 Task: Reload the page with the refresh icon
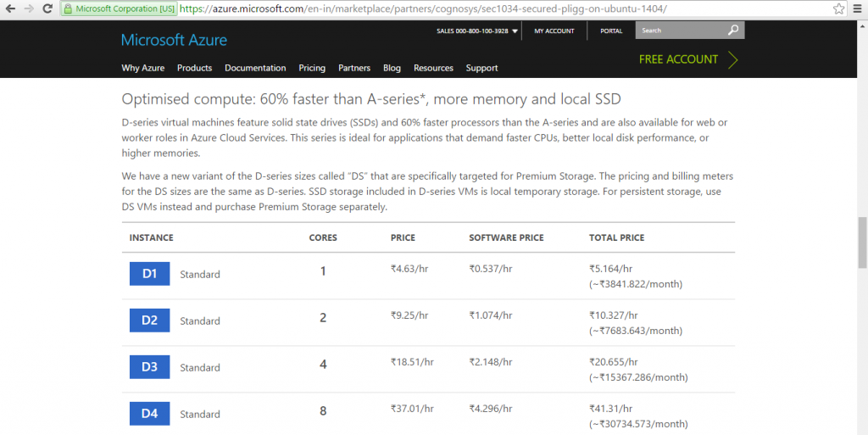coord(48,9)
